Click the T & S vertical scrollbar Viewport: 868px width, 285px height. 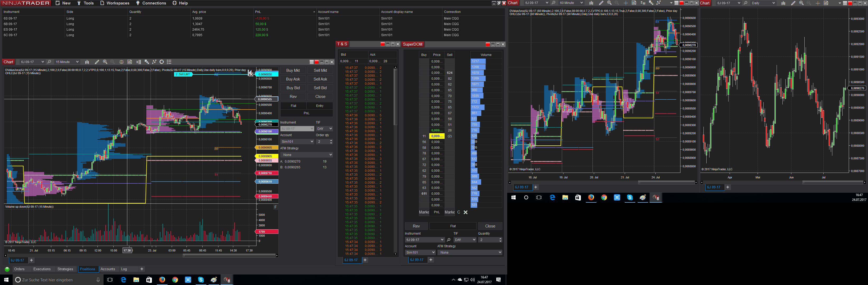[x=395, y=161]
